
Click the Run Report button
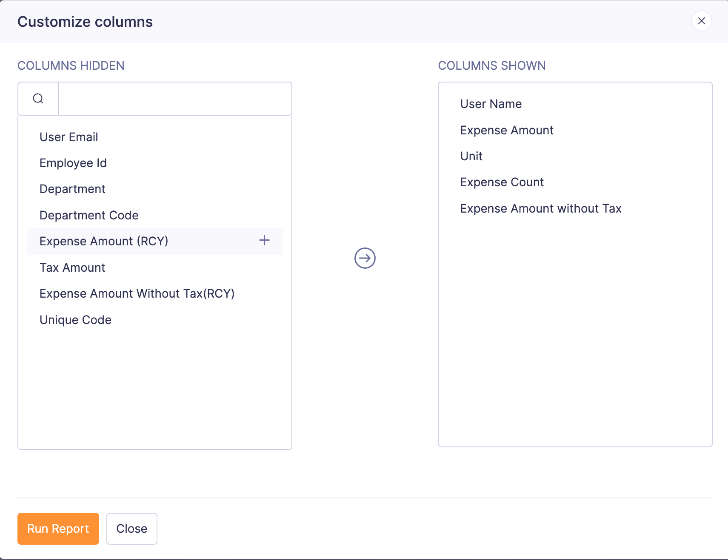tap(58, 529)
